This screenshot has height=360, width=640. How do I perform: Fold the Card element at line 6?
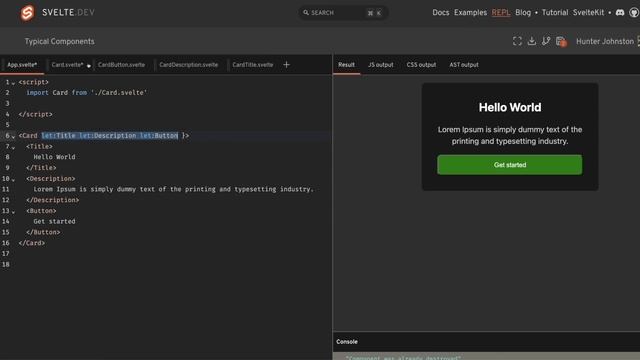click(x=13, y=136)
